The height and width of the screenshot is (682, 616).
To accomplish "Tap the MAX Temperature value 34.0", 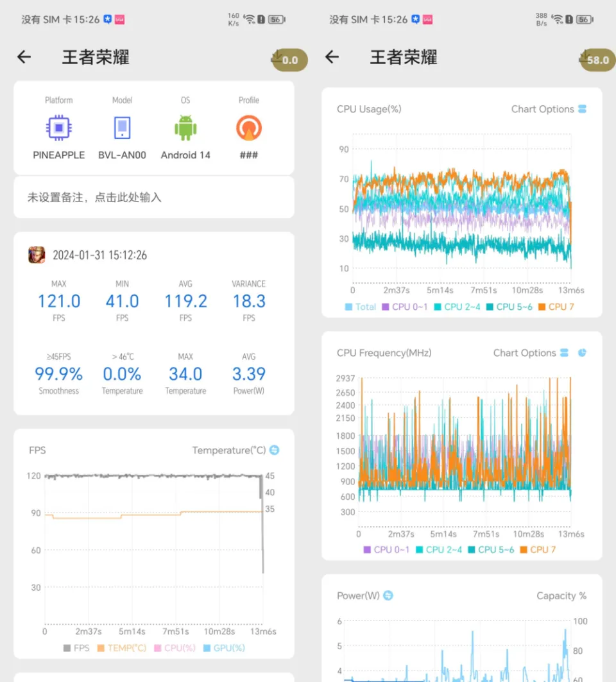I will pyautogui.click(x=185, y=374).
